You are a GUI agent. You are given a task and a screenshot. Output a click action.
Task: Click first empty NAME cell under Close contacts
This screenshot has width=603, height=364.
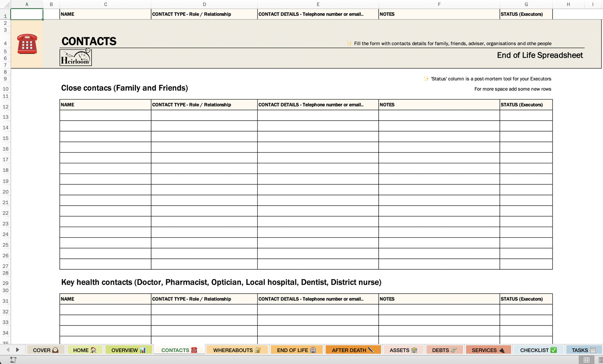[x=105, y=115]
